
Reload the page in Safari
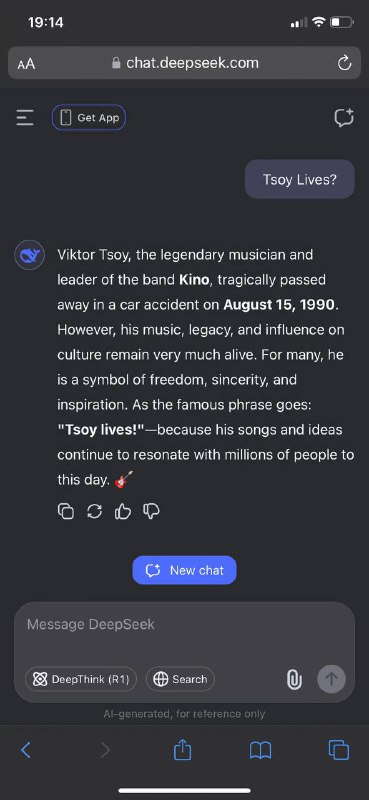(x=345, y=63)
